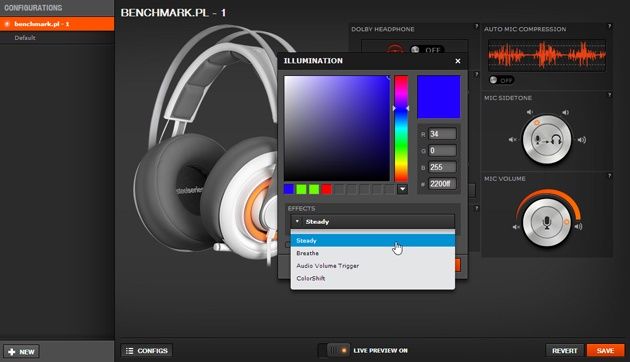This screenshot has width=630, height=362.
Task: Click the hex color field 2200ff
Action: tap(442, 184)
